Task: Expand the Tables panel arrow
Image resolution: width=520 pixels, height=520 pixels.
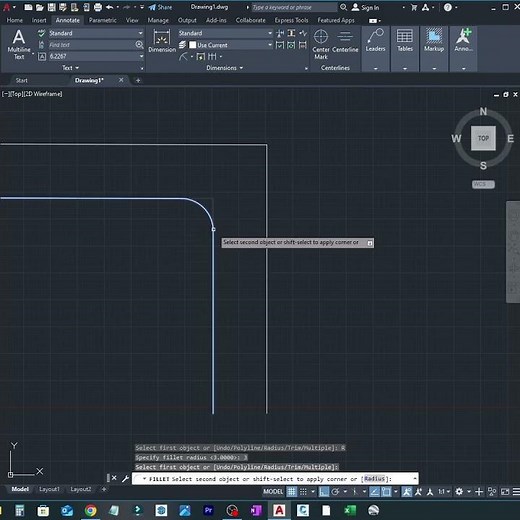Action: click(x=405, y=68)
